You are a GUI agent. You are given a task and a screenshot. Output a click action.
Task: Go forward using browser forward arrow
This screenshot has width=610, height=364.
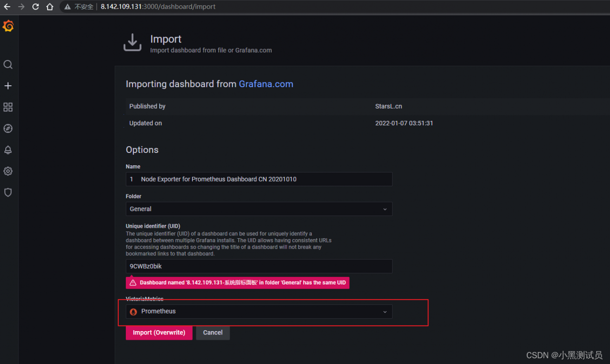point(21,7)
